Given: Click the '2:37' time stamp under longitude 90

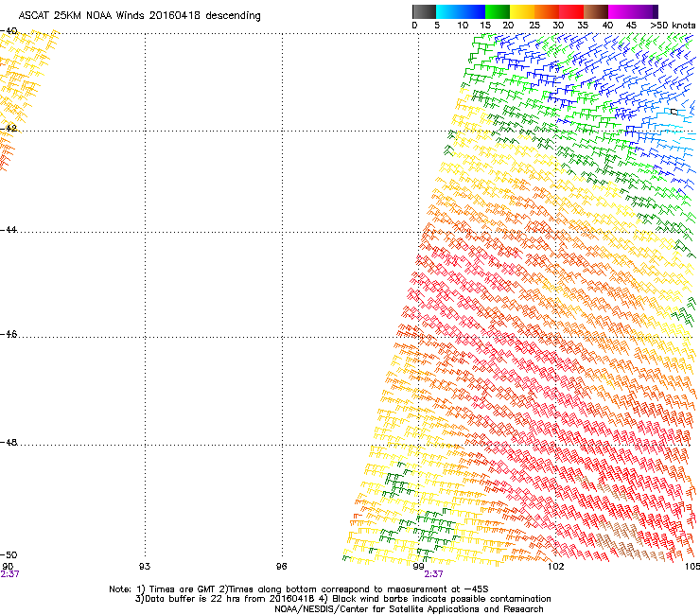Looking at the screenshot, I should (9, 574).
